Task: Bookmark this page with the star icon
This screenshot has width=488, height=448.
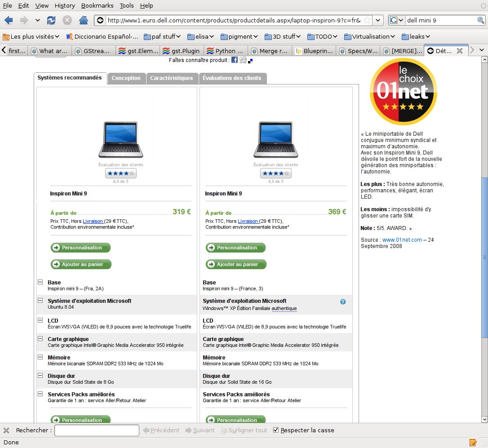Action: pyautogui.click(x=367, y=21)
